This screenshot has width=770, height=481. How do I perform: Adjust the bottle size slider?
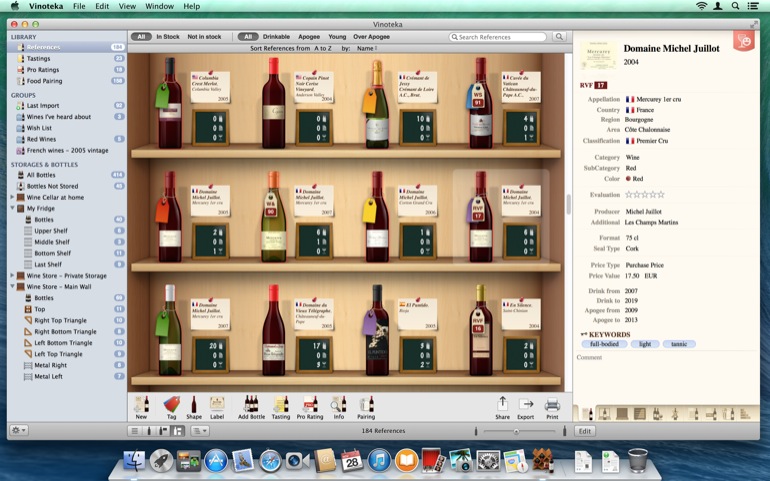[x=516, y=431]
